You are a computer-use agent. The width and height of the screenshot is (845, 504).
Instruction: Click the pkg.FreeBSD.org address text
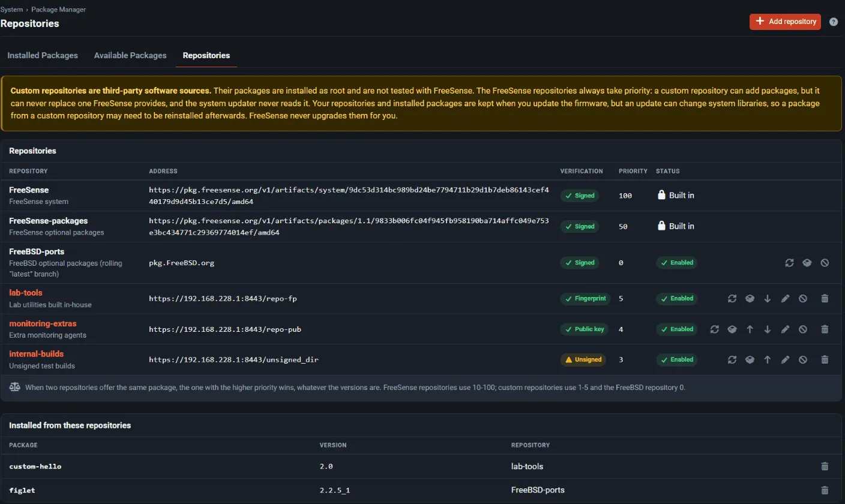182,263
